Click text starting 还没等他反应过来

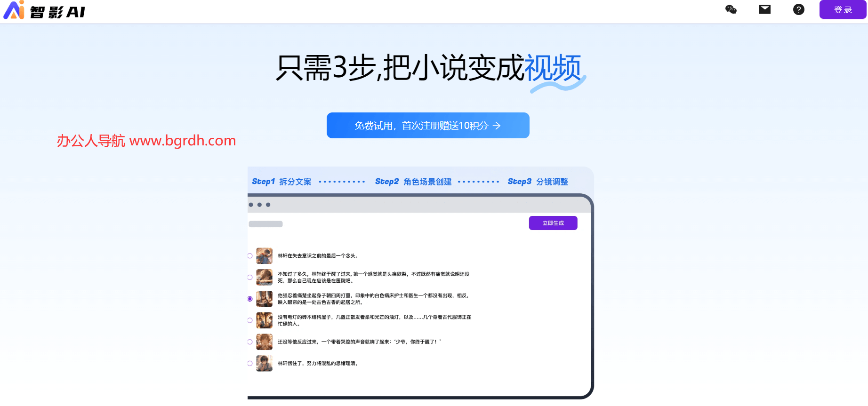tap(359, 342)
